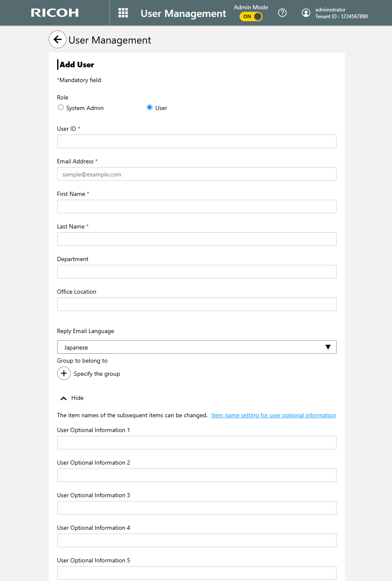This screenshot has width=392, height=581.
Task: Open item name setting link
Action: point(273,415)
